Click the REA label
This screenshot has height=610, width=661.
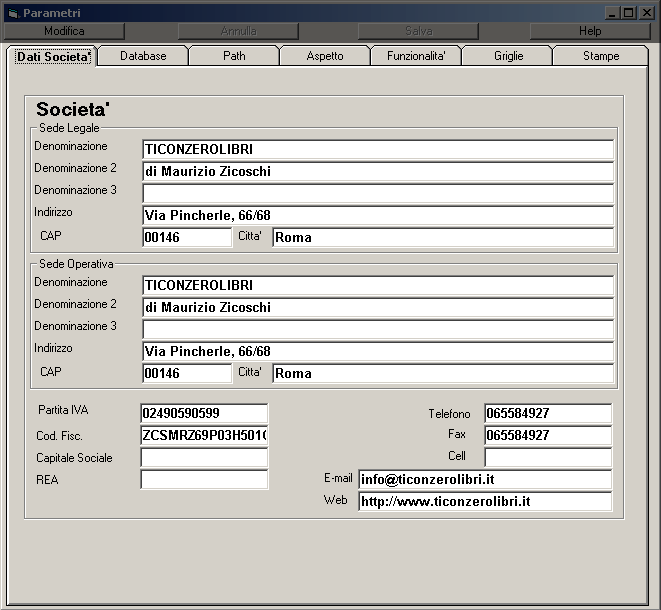click(x=47, y=480)
